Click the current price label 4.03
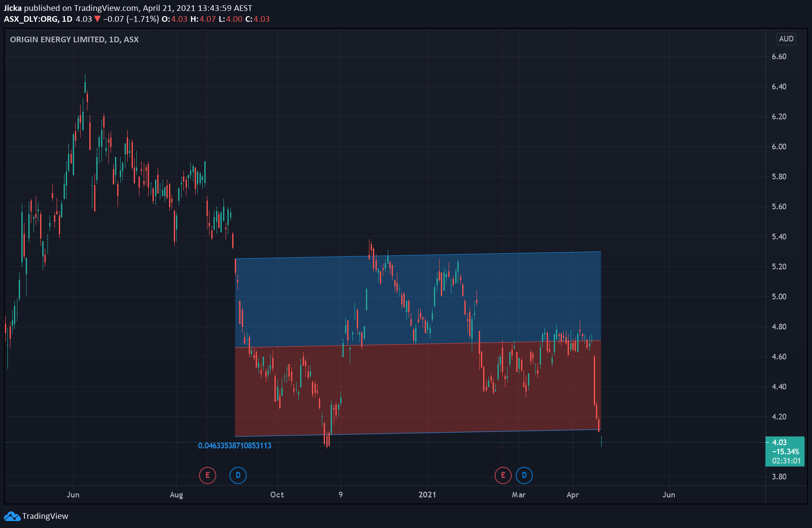 point(779,443)
